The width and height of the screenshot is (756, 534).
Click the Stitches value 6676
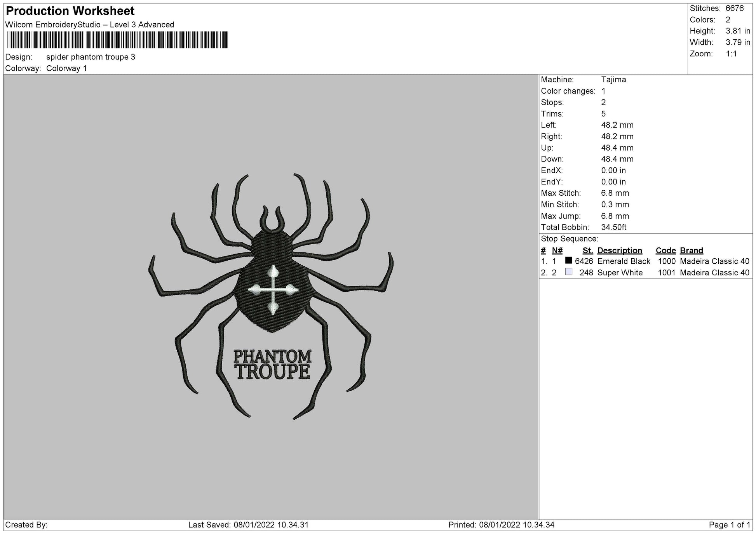tap(735, 9)
